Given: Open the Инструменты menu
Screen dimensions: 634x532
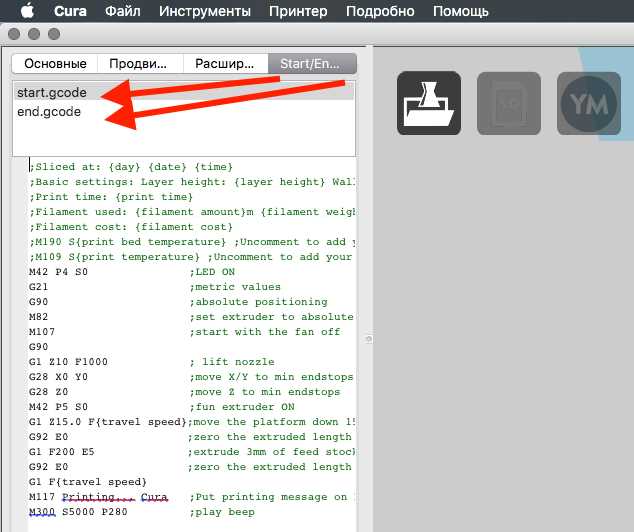Looking at the screenshot, I should pyautogui.click(x=205, y=11).
